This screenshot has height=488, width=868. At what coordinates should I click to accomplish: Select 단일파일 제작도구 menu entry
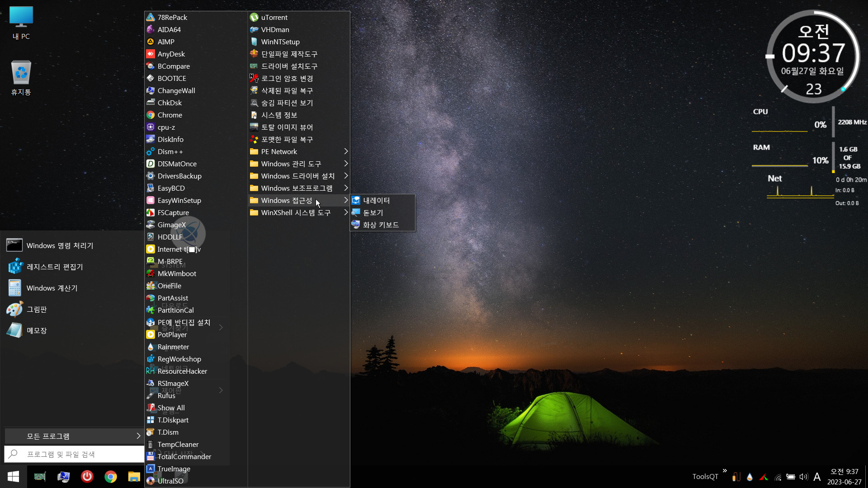click(299, 54)
